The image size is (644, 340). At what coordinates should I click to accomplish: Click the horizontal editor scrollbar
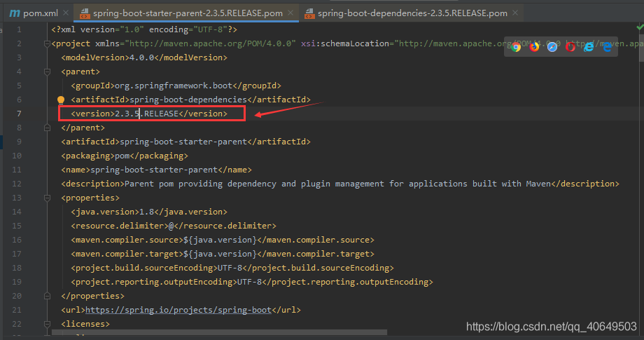(219, 332)
